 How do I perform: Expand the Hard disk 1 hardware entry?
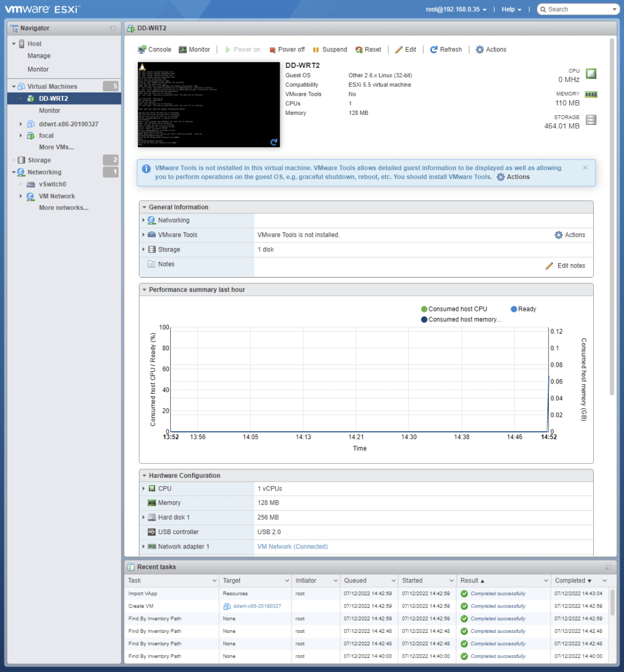point(144,517)
